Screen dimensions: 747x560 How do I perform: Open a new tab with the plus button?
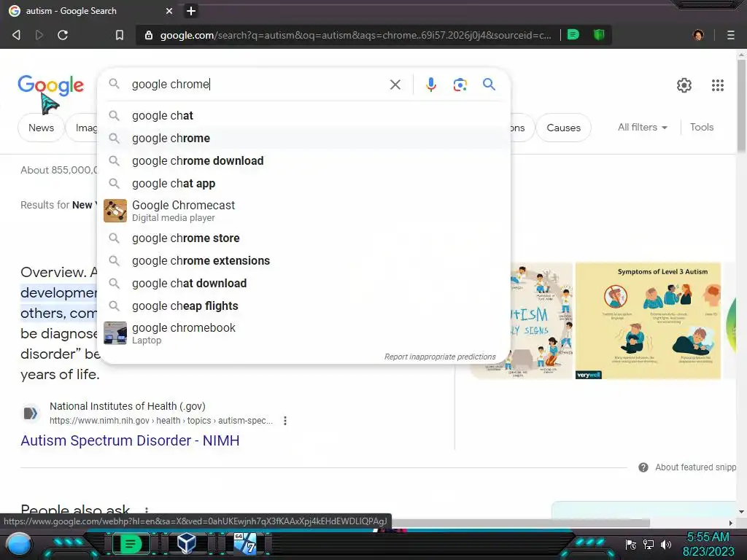[x=191, y=11]
